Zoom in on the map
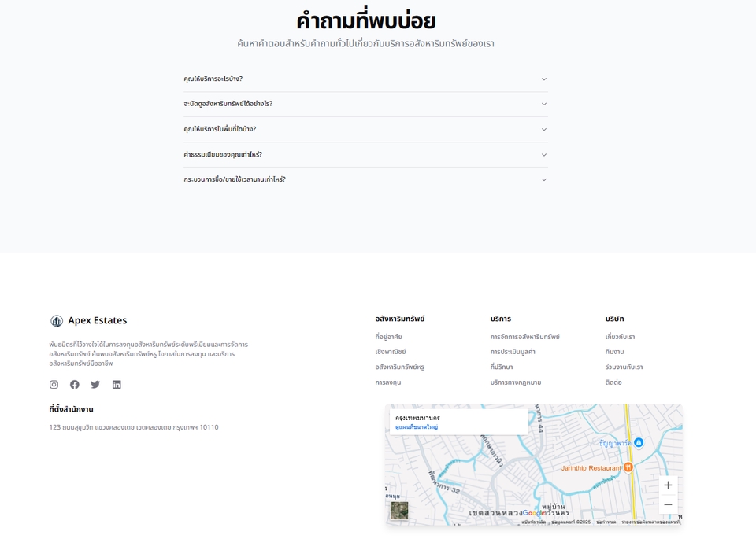The width and height of the screenshot is (756, 539). (x=668, y=485)
